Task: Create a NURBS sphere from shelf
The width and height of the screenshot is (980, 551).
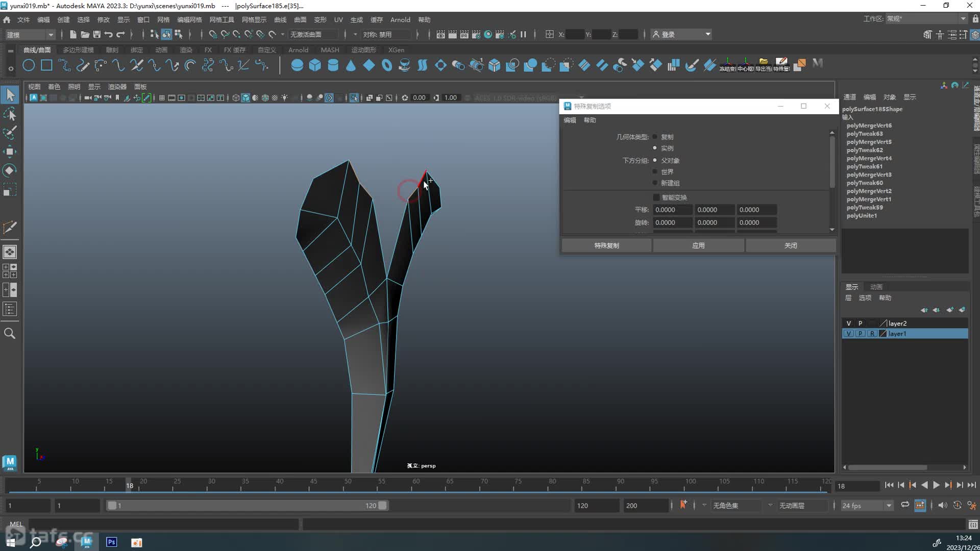Action: (297, 65)
